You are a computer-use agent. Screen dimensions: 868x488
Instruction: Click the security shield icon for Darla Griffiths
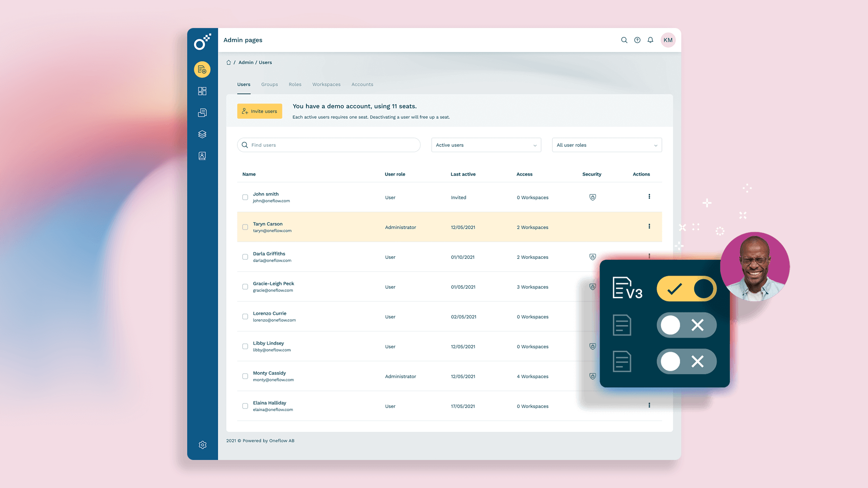(x=593, y=257)
